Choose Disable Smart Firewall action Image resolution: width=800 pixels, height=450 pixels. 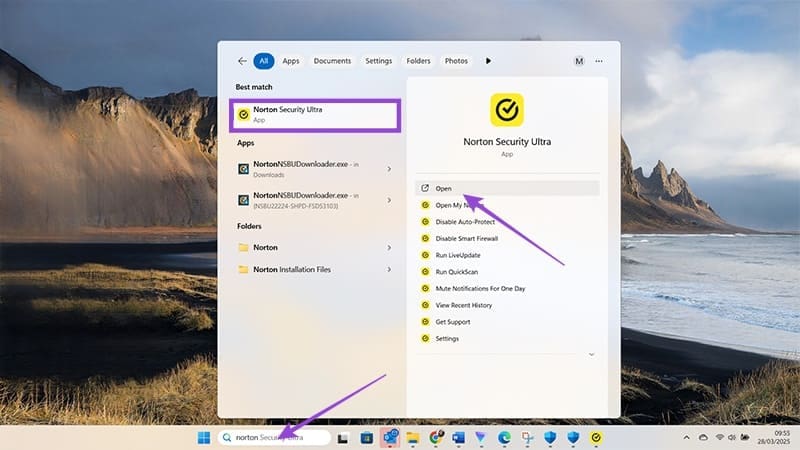click(466, 238)
